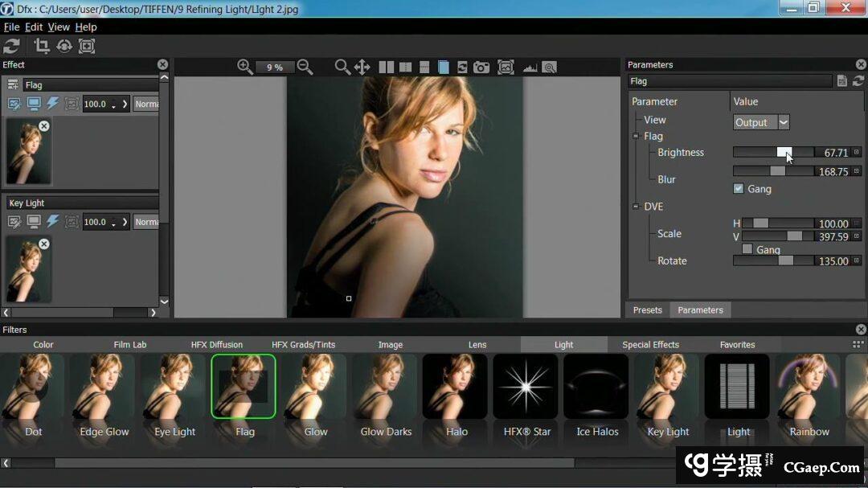Click the camera snapshot icon
868x488 pixels.
click(x=481, y=68)
